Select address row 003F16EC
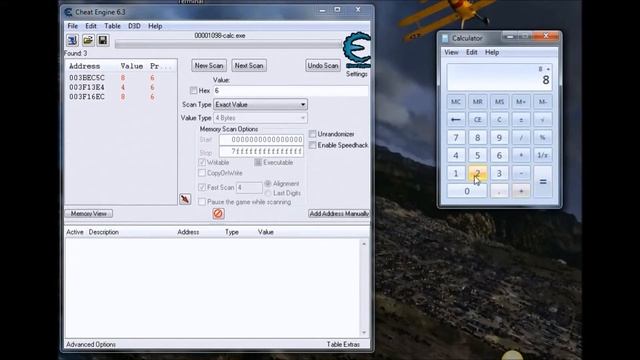Image resolution: width=640 pixels, height=360 pixels. [x=121, y=97]
